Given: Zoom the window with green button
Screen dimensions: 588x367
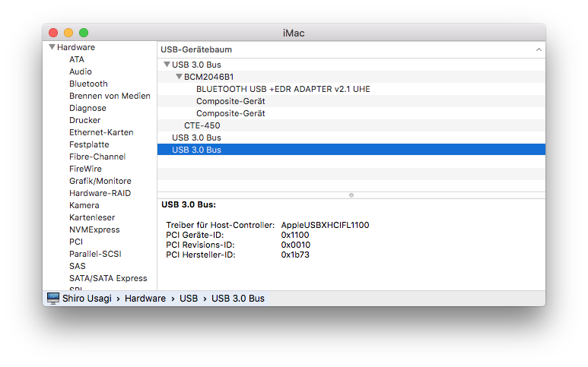Looking at the screenshot, I should (x=84, y=33).
